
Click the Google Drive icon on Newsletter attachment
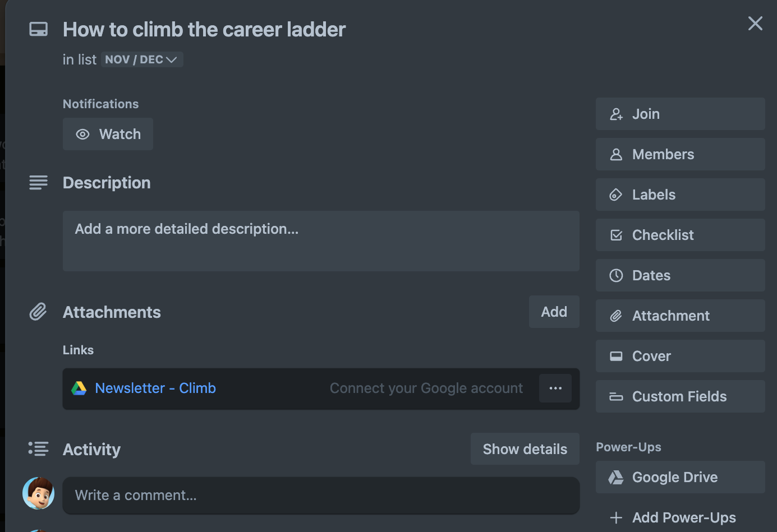[79, 388]
